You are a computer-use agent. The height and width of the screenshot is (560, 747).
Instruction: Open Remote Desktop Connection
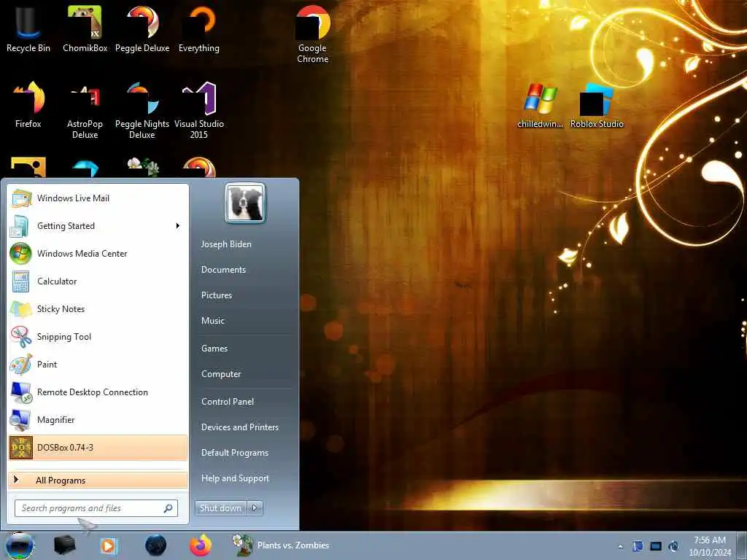point(98,392)
